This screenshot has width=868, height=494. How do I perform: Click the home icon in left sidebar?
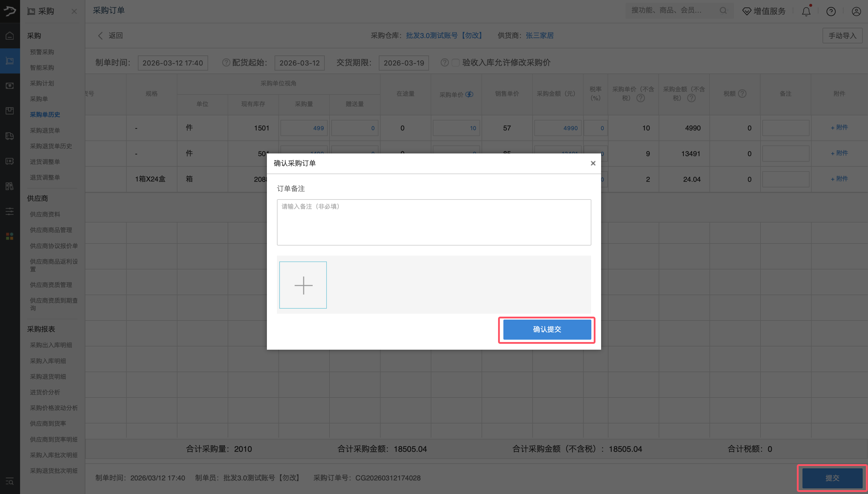pos(9,36)
